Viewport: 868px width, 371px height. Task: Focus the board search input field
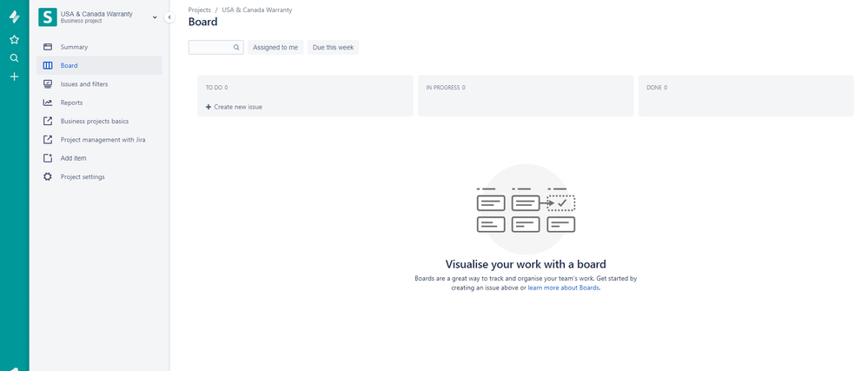[210, 48]
